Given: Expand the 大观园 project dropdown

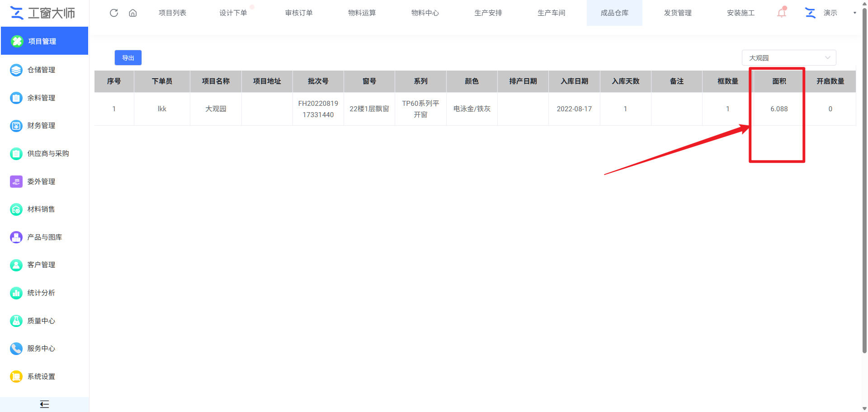Looking at the screenshot, I should tap(789, 58).
